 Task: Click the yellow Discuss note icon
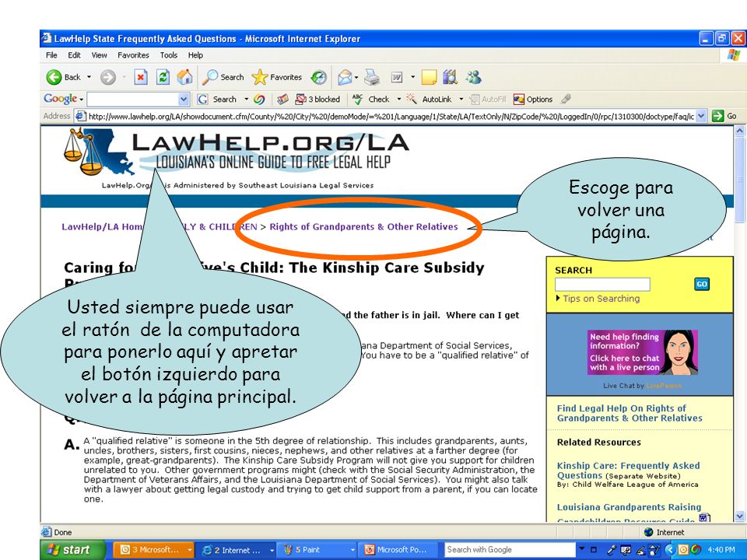point(429,77)
